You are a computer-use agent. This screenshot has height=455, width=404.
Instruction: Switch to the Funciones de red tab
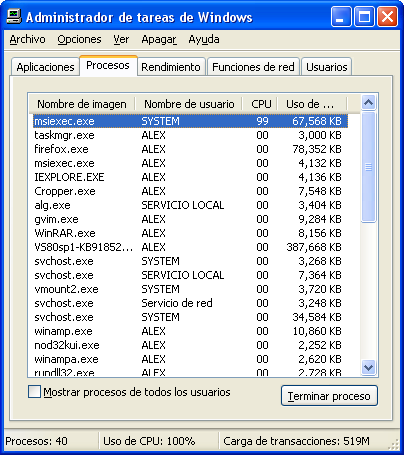(253, 67)
